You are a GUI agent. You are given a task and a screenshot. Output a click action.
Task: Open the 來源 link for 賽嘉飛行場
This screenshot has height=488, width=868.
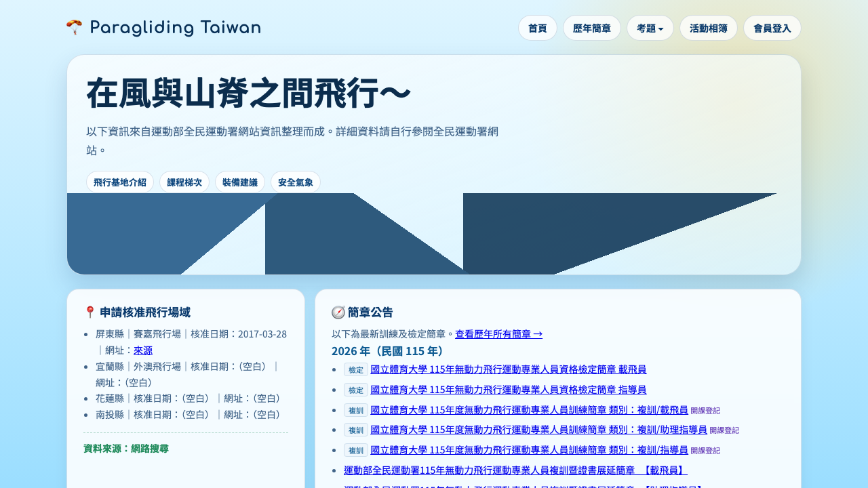click(x=143, y=350)
